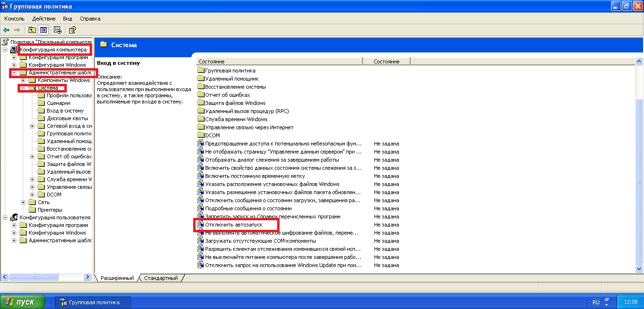Click the folder icon of Сценарии tree node

click(42, 103)
